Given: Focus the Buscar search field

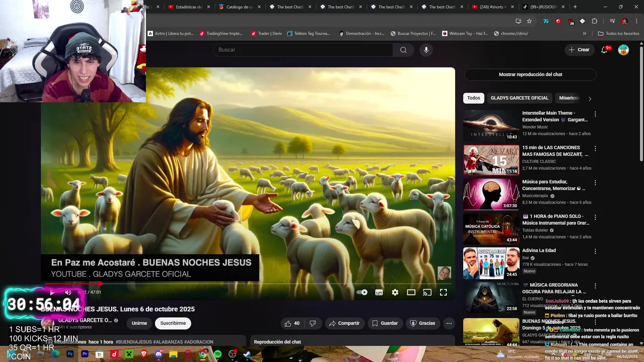Looking at the screenshot, I should pos(303,50).
